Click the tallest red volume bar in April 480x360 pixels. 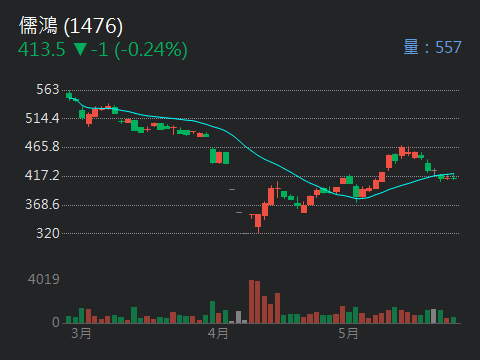pyautogui.click(x=251, y=302)
